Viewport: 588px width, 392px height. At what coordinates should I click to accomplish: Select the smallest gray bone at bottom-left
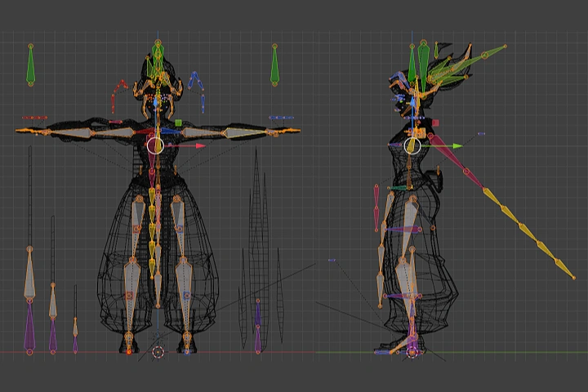tap(75, 327)
